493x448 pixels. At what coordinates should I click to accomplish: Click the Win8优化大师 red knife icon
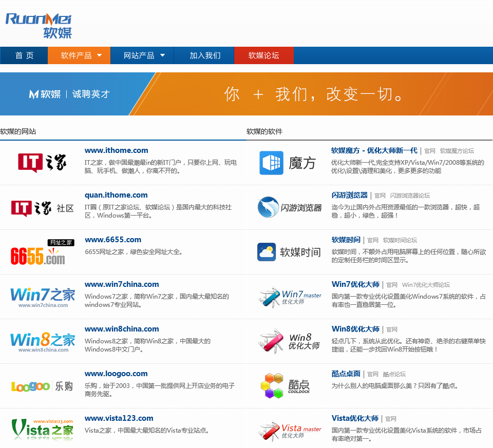[x=271, y=341]
